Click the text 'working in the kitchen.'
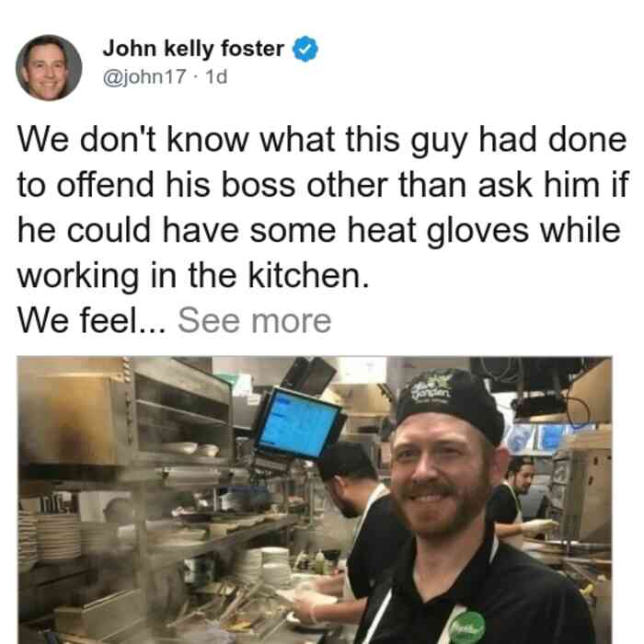This screenshot has height=644, width=644. pos(193,276)
